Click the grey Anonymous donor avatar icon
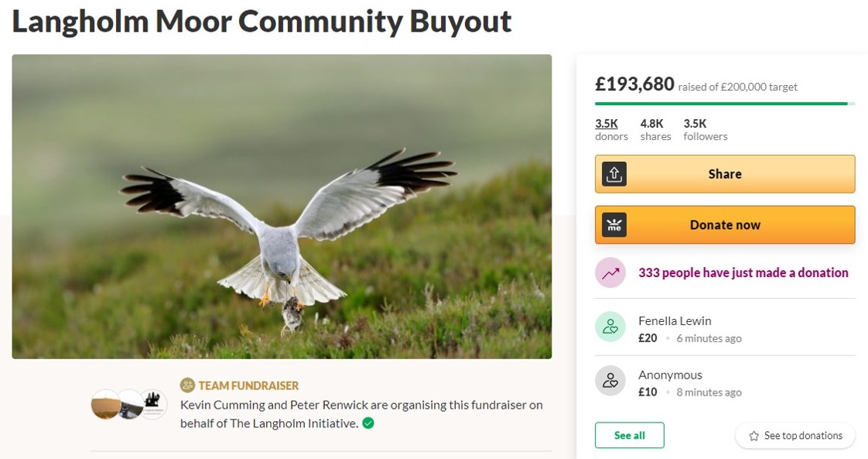The height and width of the screenshot is (459, 868). pyautogui.click(x=610, y=381)
